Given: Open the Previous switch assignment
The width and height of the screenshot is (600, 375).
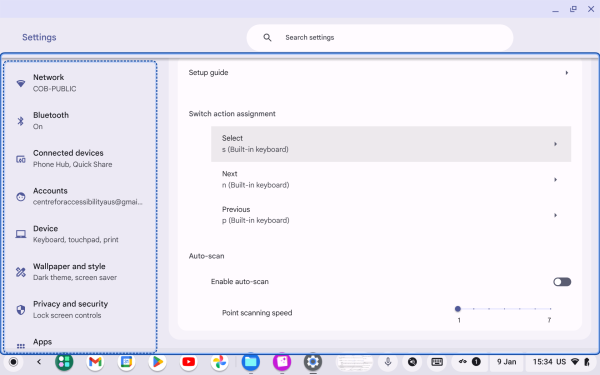Looking at the screenshot, I should coord(391,215).
